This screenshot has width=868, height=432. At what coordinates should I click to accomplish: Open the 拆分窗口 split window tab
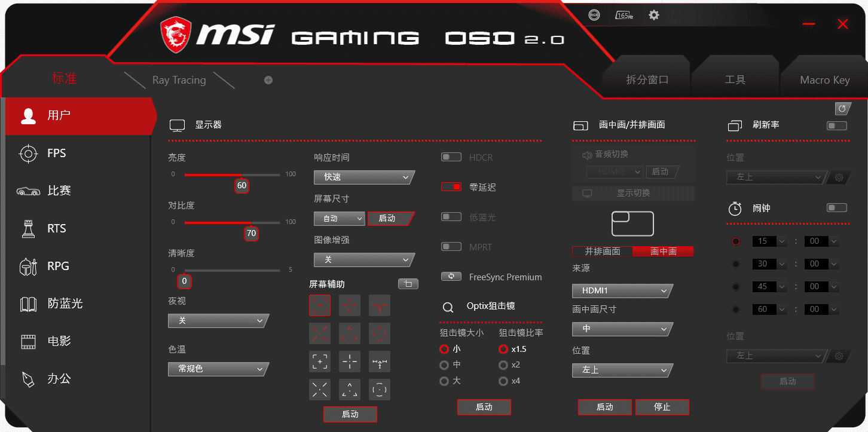[x=647, y=80]
